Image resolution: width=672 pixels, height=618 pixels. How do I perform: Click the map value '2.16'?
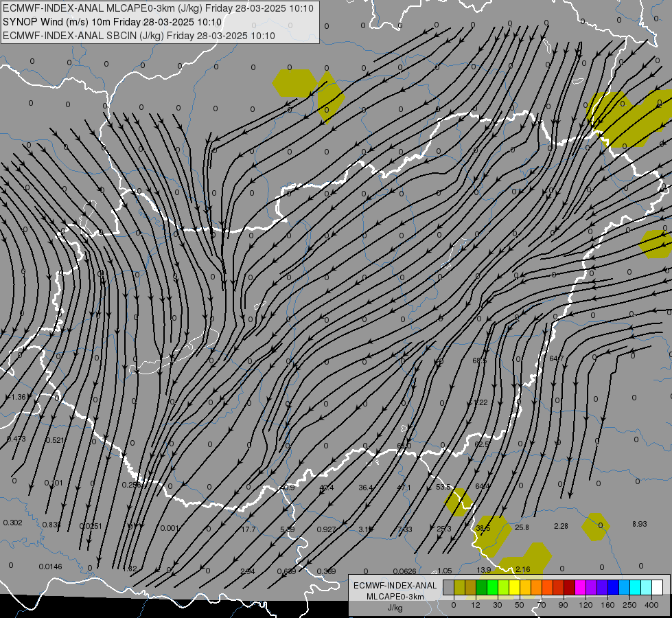tap(523, 569)
